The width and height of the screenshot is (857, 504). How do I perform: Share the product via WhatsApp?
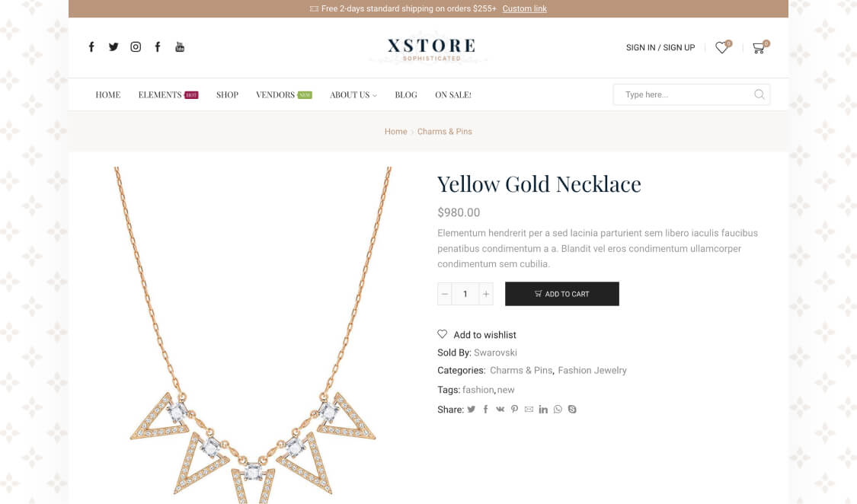558,410
